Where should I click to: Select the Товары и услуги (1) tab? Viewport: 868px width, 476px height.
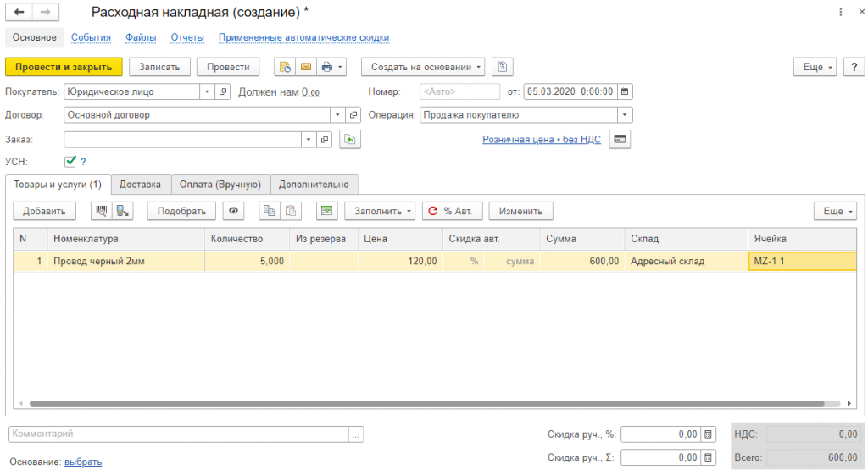(x=58, y=185)
